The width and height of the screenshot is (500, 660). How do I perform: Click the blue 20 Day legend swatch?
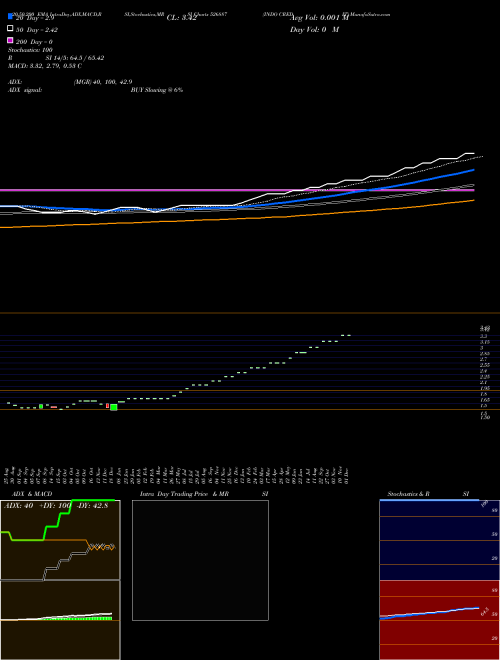[10, 16]
